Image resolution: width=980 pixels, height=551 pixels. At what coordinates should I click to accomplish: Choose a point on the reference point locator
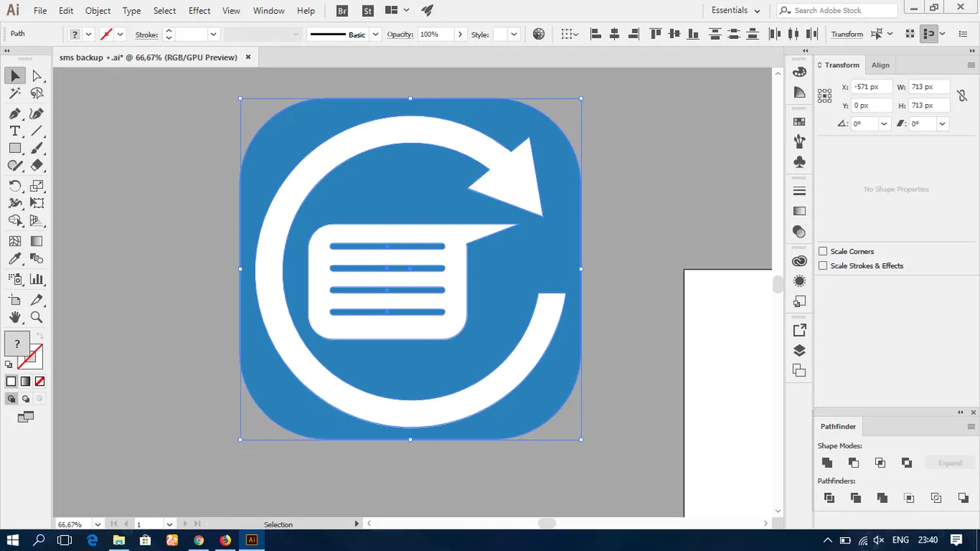pos(825,96)
